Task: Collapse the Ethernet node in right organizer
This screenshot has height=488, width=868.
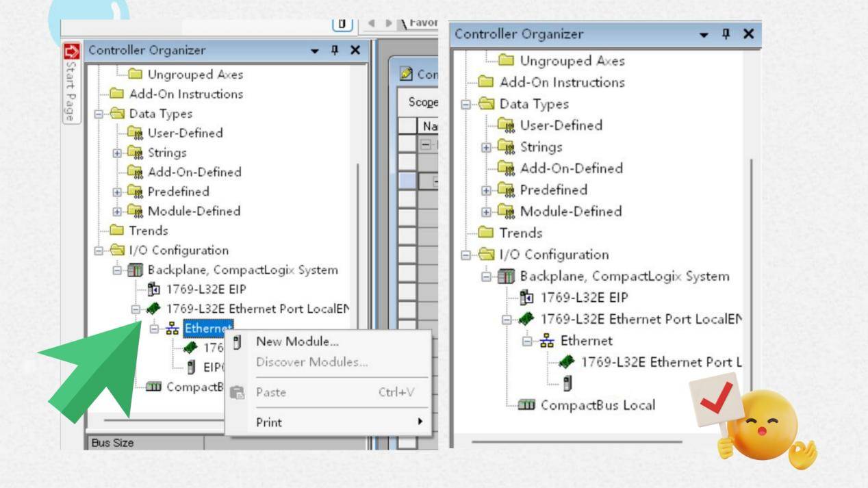Action: [528, 341]
